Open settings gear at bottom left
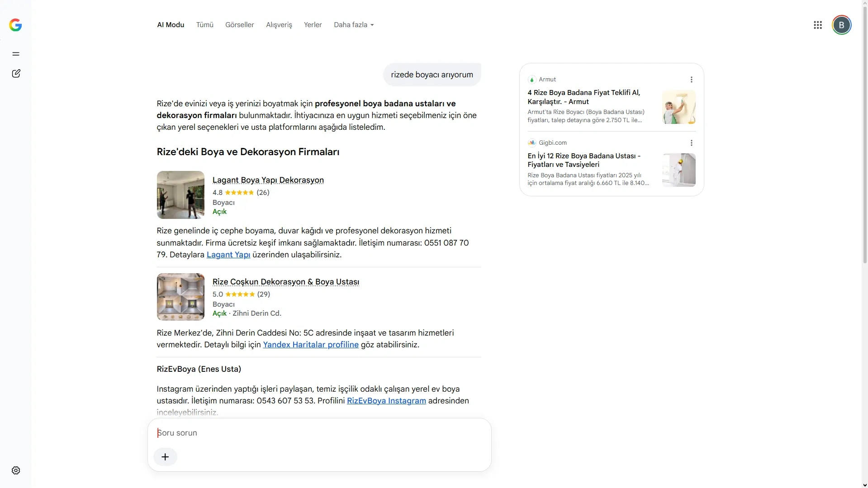868x488 pixels. click(16, 470)
